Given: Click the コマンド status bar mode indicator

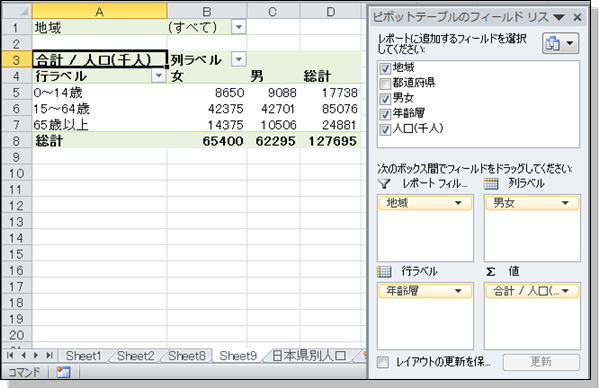Looking at the screenshot, I should coord(24,372).
